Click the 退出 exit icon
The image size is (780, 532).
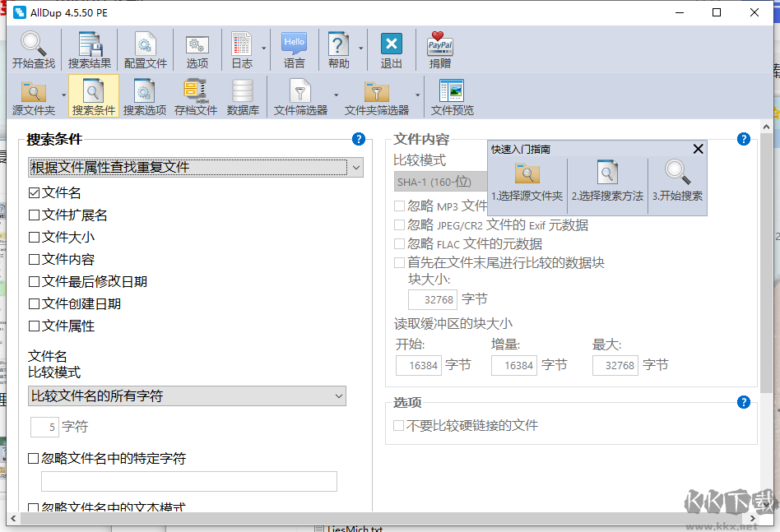[391, 44]
